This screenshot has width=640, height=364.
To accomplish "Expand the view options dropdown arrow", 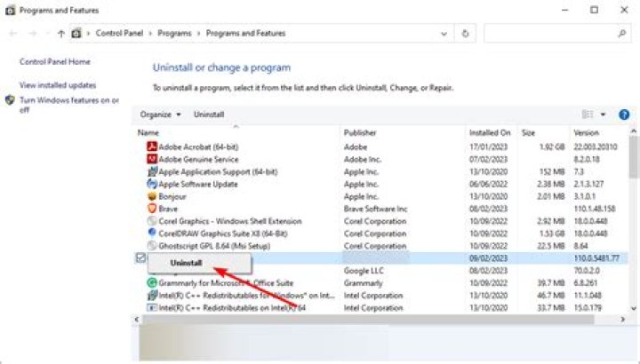I will click(603, 115).
